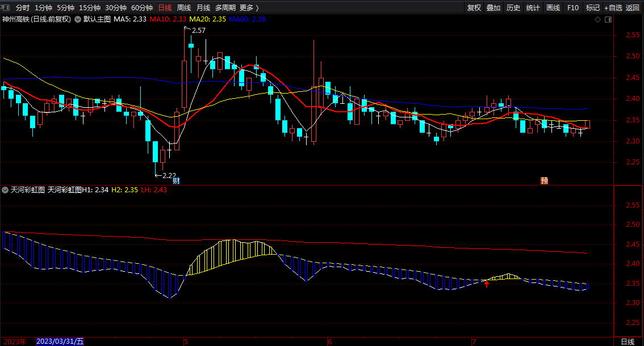Click the MA60: 2.38 value

(247, 19)
